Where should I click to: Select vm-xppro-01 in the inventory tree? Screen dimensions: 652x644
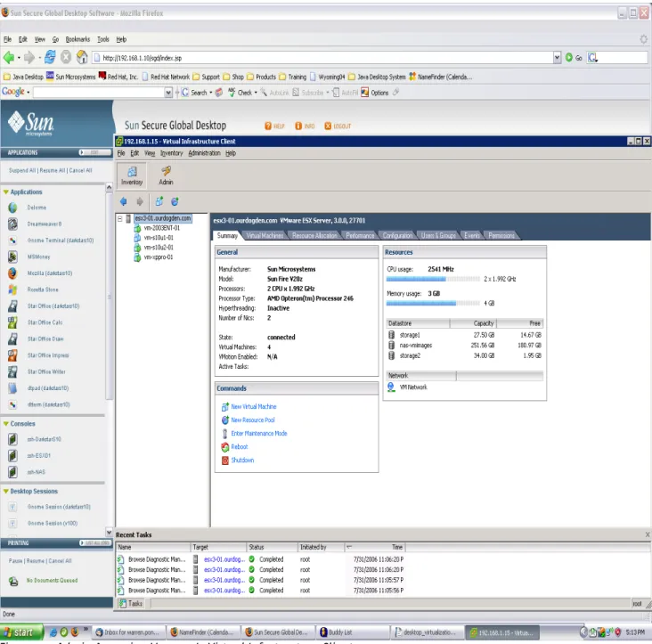point(159,257)
